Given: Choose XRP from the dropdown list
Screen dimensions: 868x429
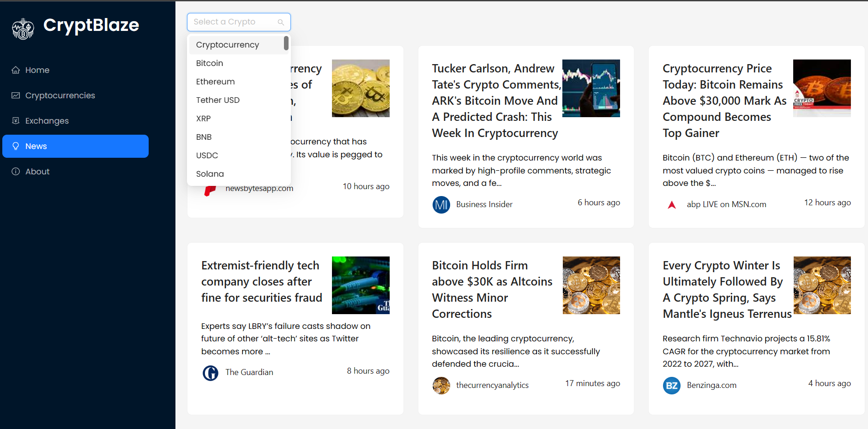Looking at the screenshot, I should (x=239, y=119).
